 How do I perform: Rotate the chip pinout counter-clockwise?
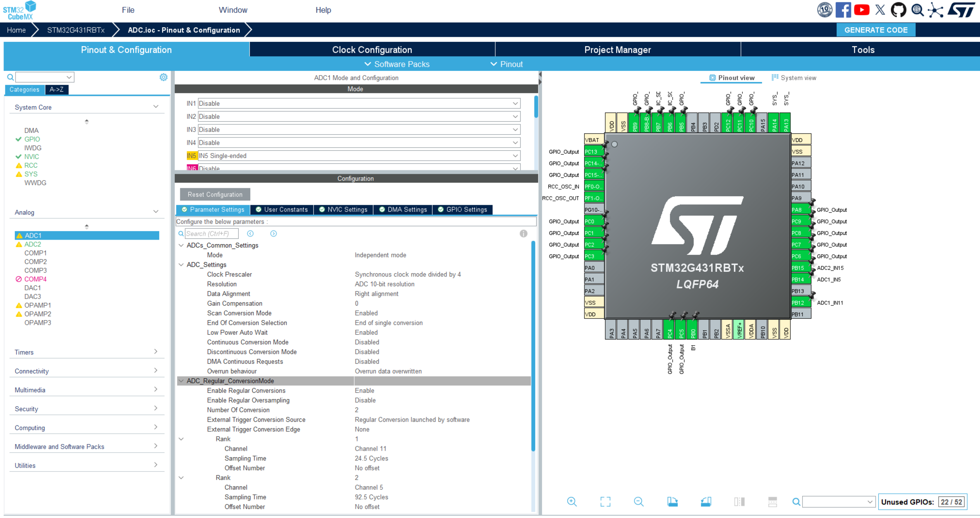click(706, 502)
